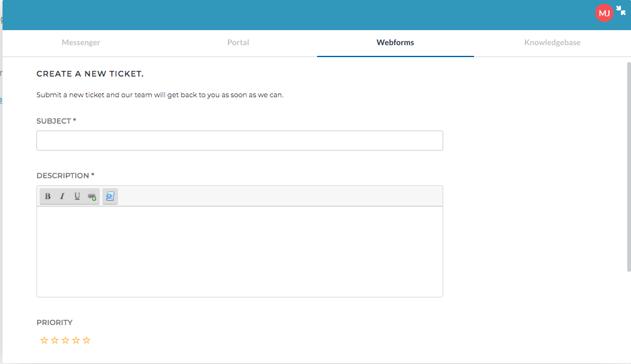Set priority to five stars

coord(87,340)
